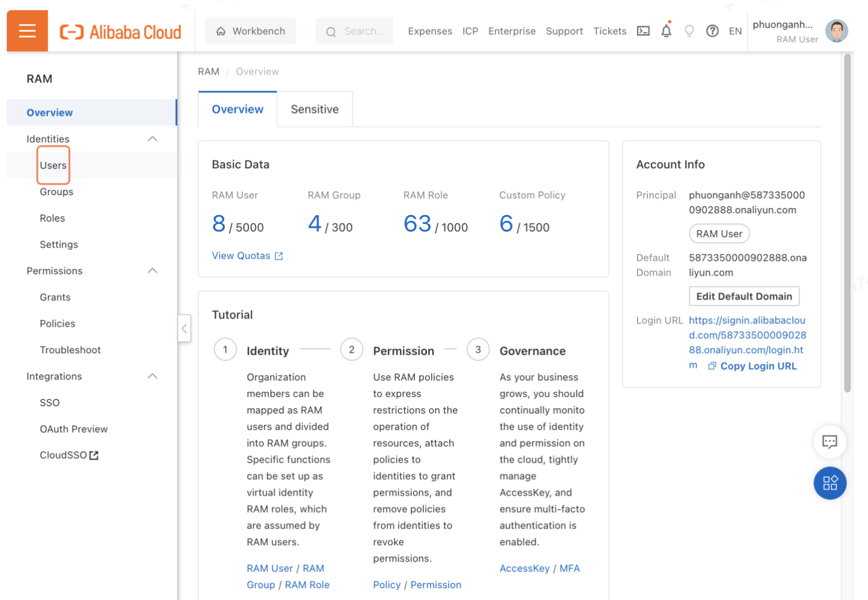Collapse the left sidebar panel
Viewport: 868px width, 600px height.
pyautogui.click(x=184, y=328)
